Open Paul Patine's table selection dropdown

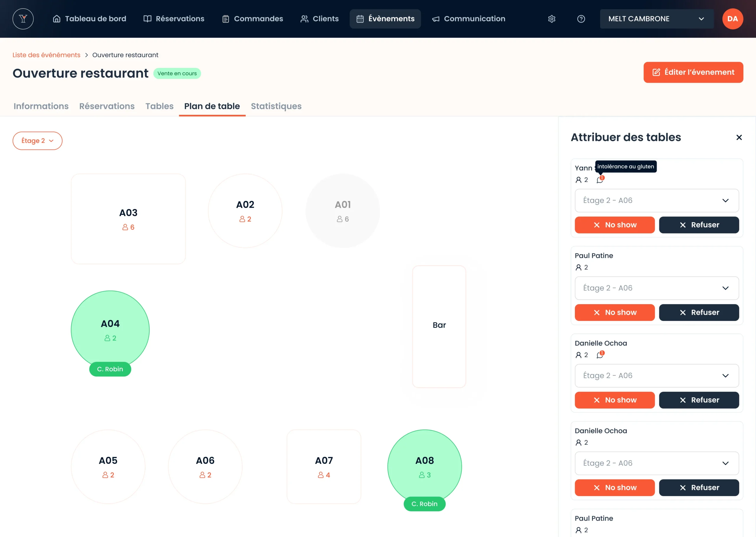click(656, 288)
